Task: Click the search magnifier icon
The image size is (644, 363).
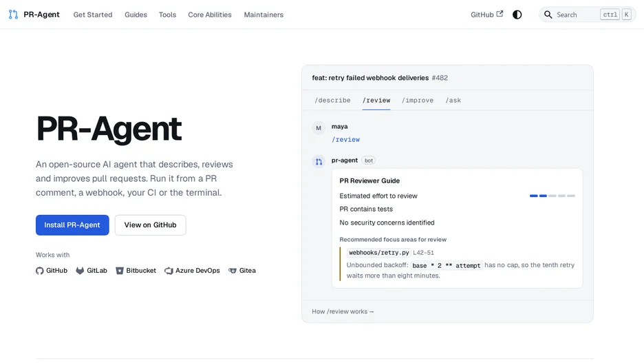Action: [548, 14]
